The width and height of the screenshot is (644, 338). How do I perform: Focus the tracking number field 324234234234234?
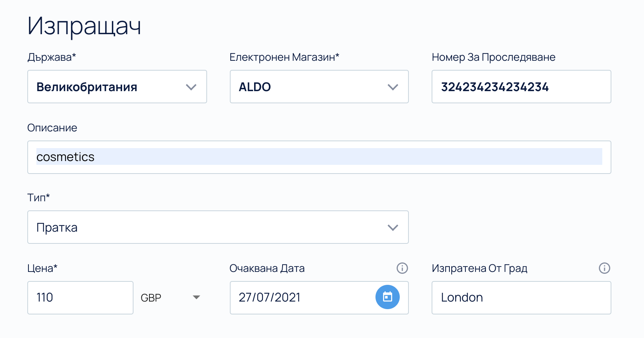521,87
